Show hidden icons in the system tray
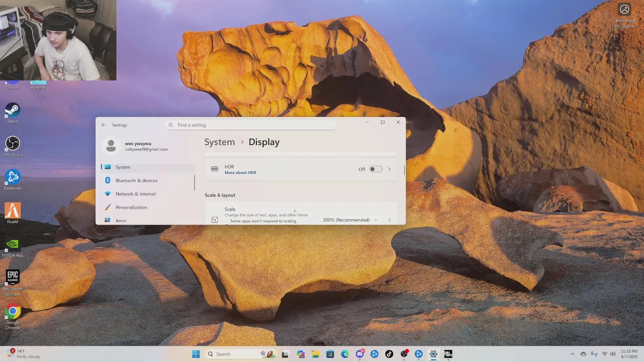Screen dimensions: 644x362 pos(572,354)
